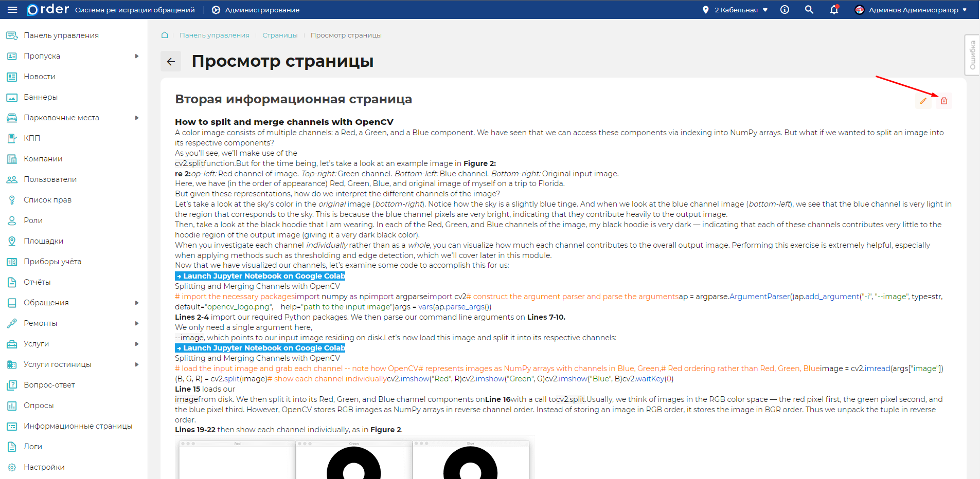
Task: Open the Ошибка tab on the right edge
Action: click(972, 54)
